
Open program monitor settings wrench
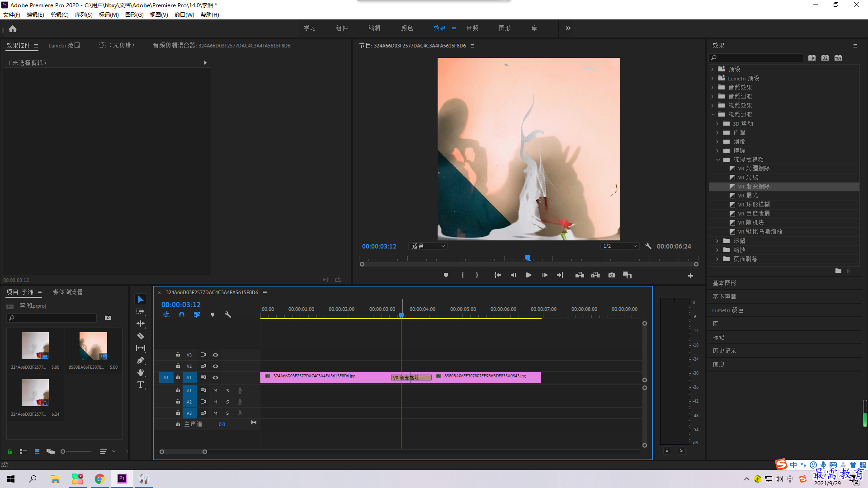(648, 246)
